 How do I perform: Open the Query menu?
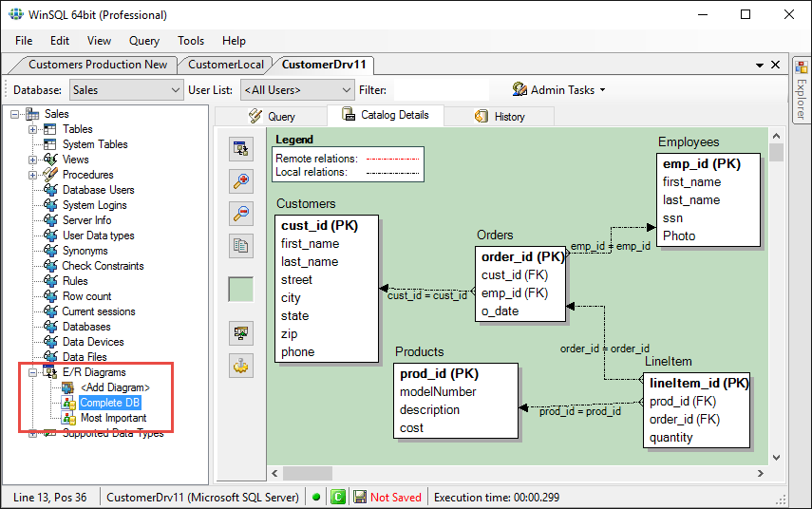tap(144, 41)
